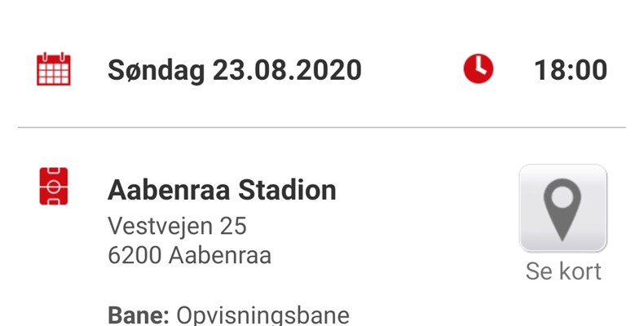Click the hour '18' of kickoff time
Screen dimensions: 644x326
[x=549, y=70]
